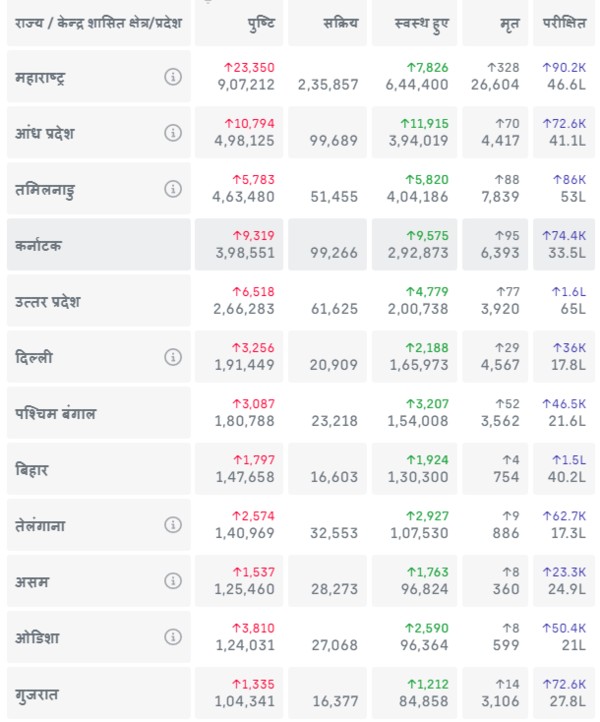Click the स्वस्थ हुए column header
Screen dimensions: 600x722
coord(423,22)
